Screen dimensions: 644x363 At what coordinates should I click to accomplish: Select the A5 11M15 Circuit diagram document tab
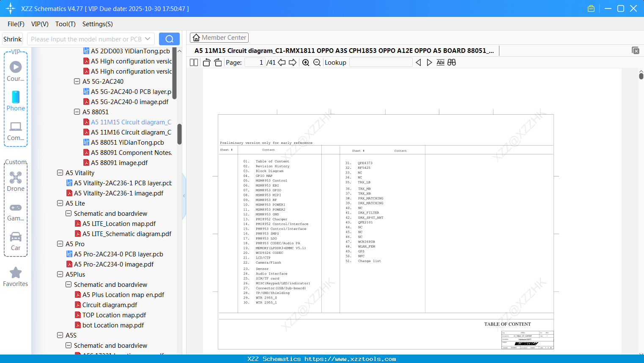click(344, 51)
